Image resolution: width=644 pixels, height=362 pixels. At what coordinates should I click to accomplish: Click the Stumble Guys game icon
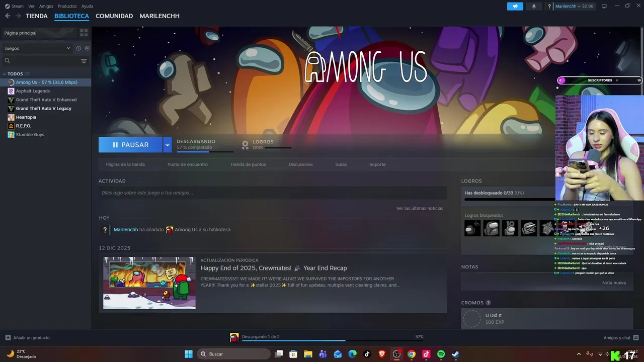click(x=11, y=135)
